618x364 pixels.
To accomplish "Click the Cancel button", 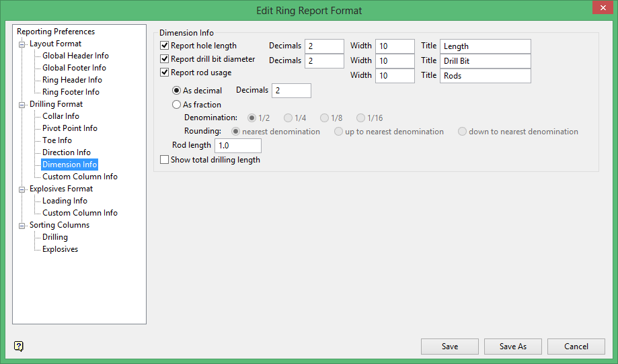I will 576,347.
